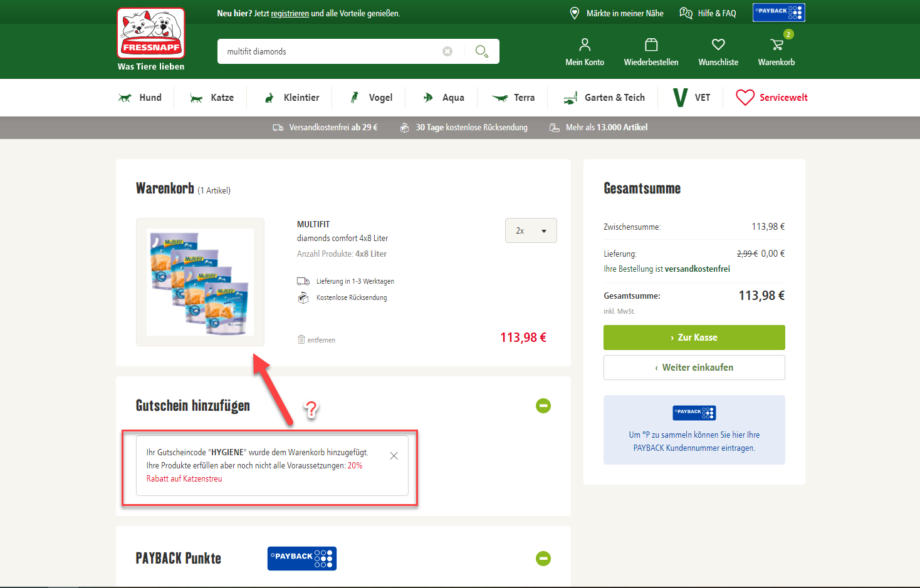Click the Zur Kasse checkout button

(694, 338)
